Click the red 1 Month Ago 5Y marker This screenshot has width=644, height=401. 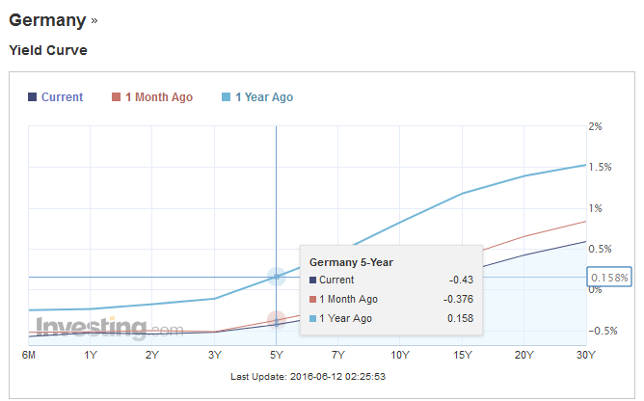pyautogui.click(x=276, y=319)
